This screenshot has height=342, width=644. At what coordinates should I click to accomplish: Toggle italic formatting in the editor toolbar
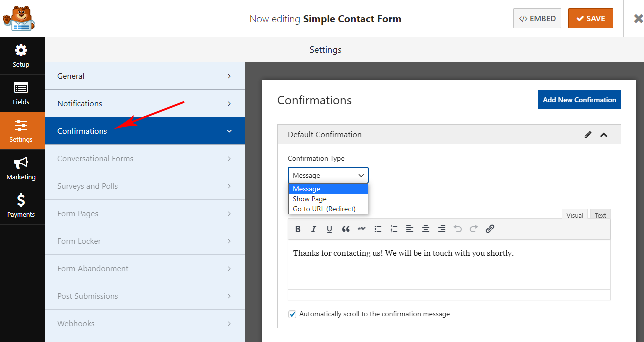[314, 229]
